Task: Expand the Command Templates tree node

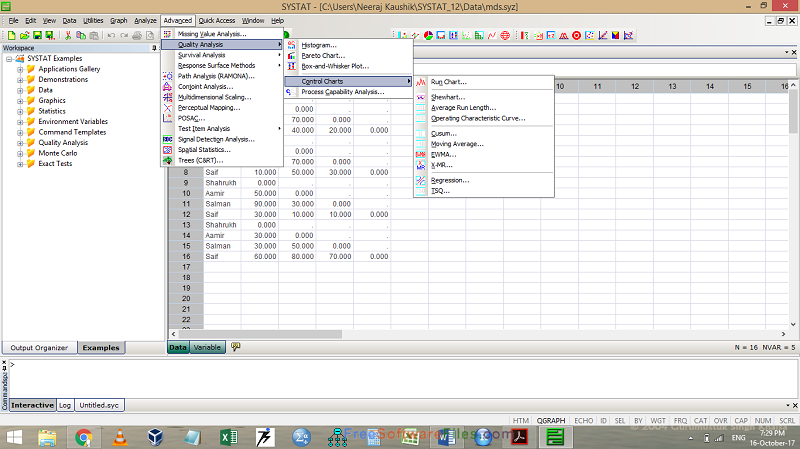Action: pos(20,132)
